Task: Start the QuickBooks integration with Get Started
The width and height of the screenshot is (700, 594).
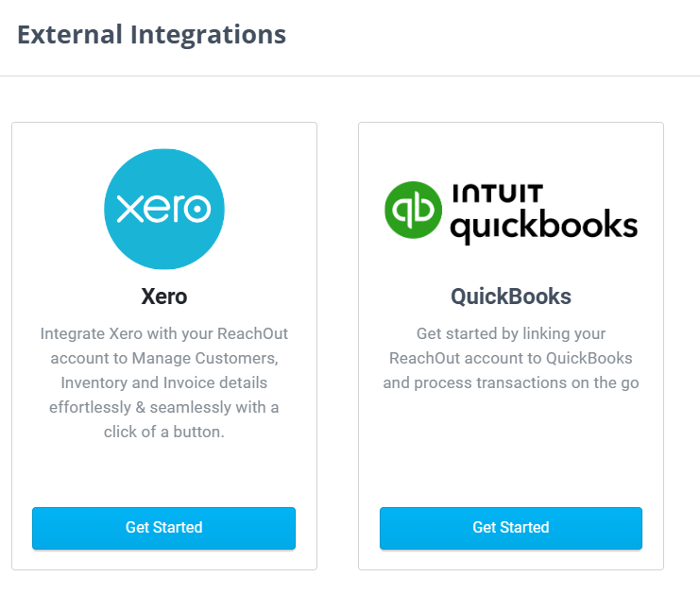Action: tap(511, 528)
